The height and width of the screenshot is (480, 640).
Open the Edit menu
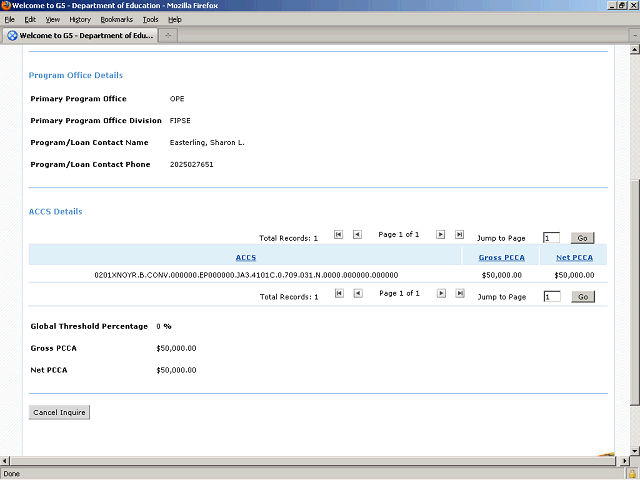coord(30,20)
